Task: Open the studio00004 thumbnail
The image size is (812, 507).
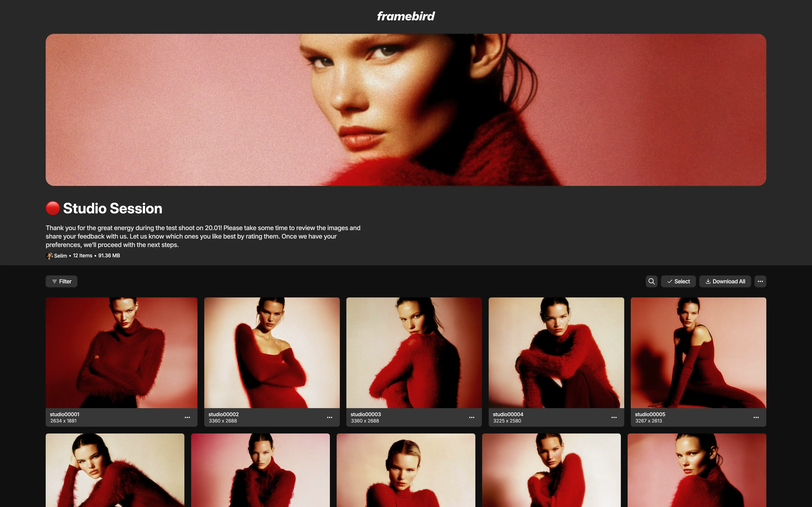Action: [x=556, y=352]
